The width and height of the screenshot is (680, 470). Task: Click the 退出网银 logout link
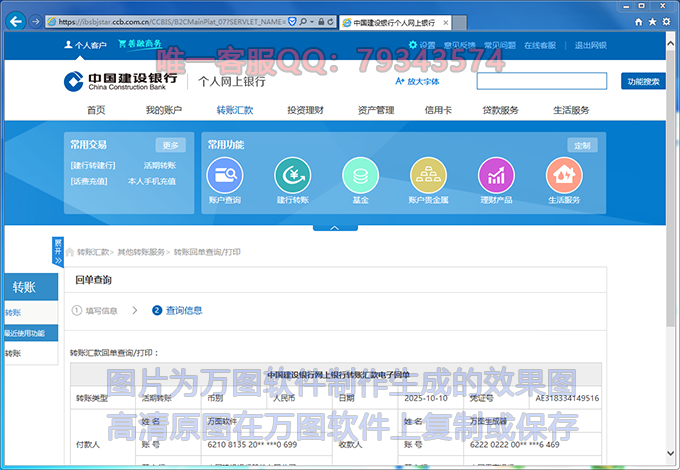(592, 45)
